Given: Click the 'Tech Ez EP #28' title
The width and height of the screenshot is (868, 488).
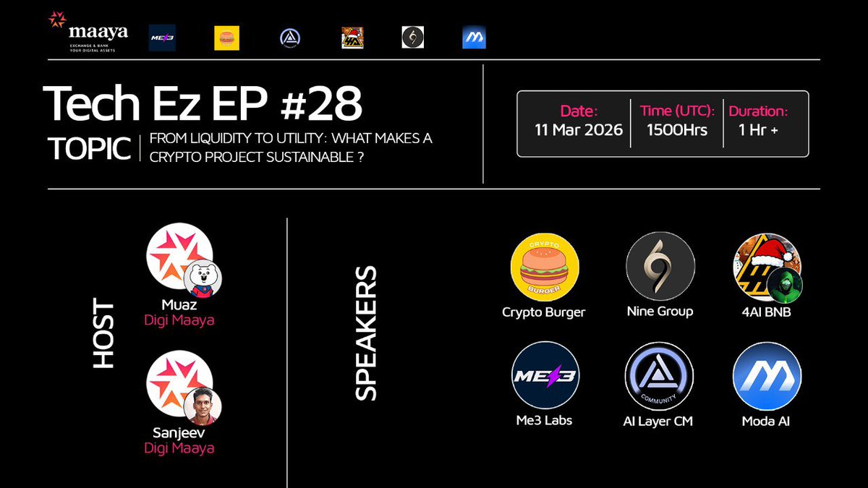Looking at the screenshot, I should [x=203, y=103].
